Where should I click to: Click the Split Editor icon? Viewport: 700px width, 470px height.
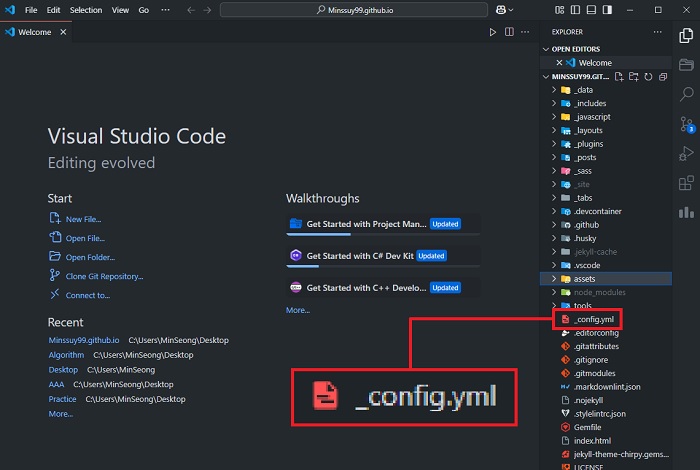point(509,32)
